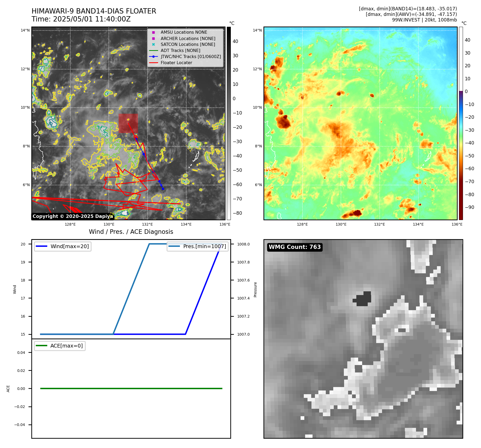Click the magenta AMSU Locations legend marker
The image size is (481, 448).
click(x=153, y=32)
